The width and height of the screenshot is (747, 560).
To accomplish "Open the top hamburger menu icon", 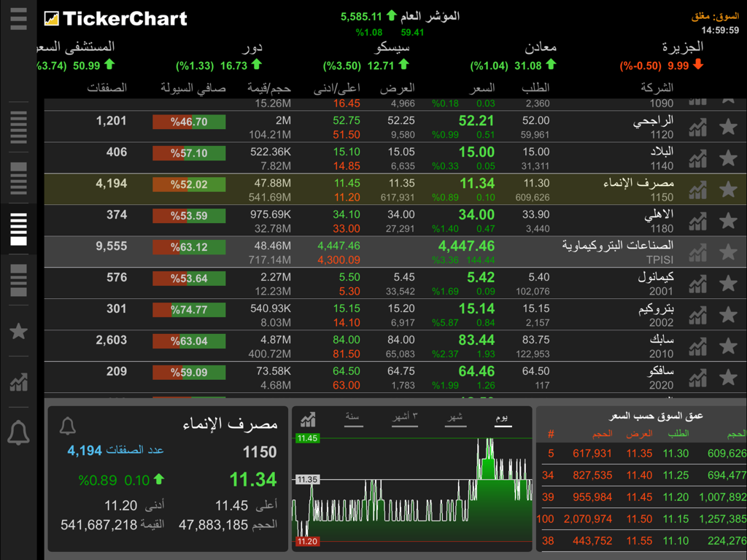I will pos(18,19).
